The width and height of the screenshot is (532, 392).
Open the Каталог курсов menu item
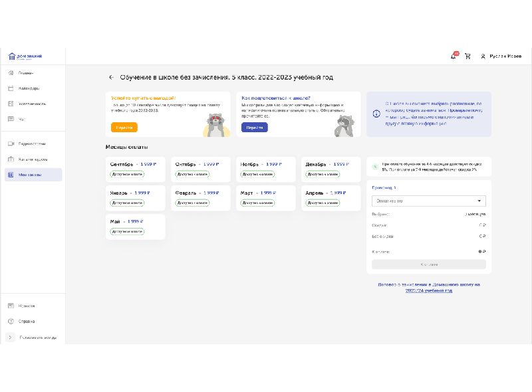[33, 159]
